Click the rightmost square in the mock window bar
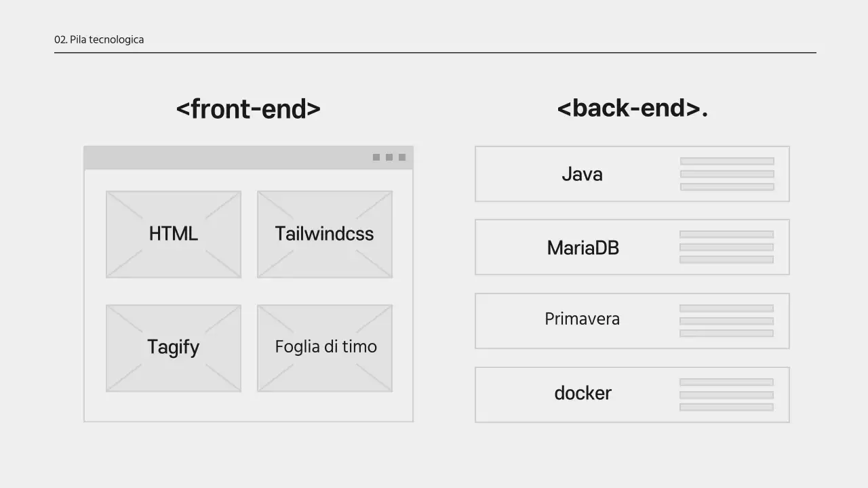 [x=402, y=157]
